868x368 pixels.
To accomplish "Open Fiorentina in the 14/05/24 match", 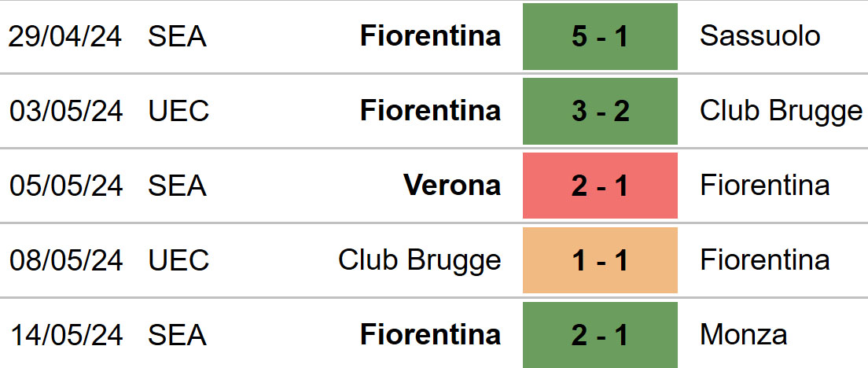I will [431, 334].
